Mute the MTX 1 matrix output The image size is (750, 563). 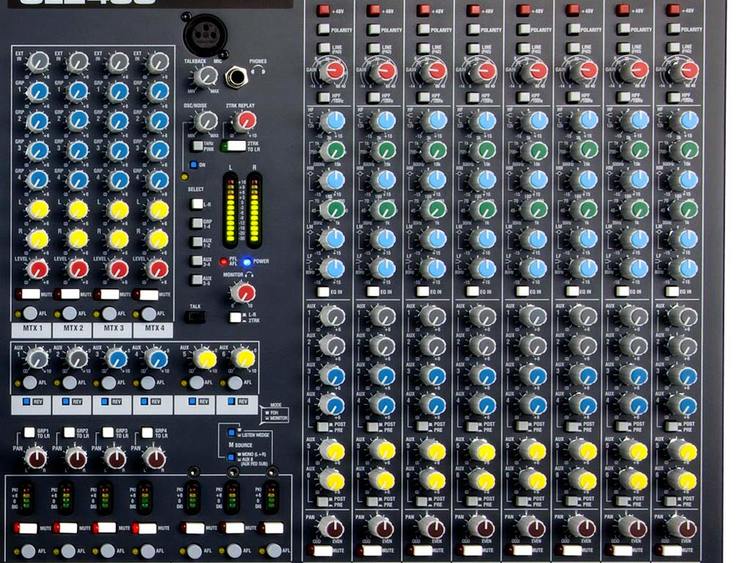[x=29, y=294]
